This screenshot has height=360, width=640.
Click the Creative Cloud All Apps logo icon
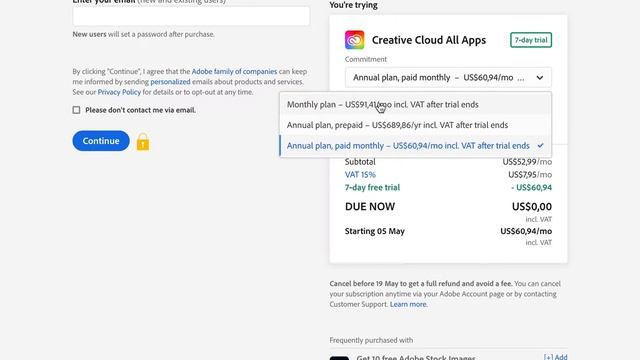tap(354, 40)
